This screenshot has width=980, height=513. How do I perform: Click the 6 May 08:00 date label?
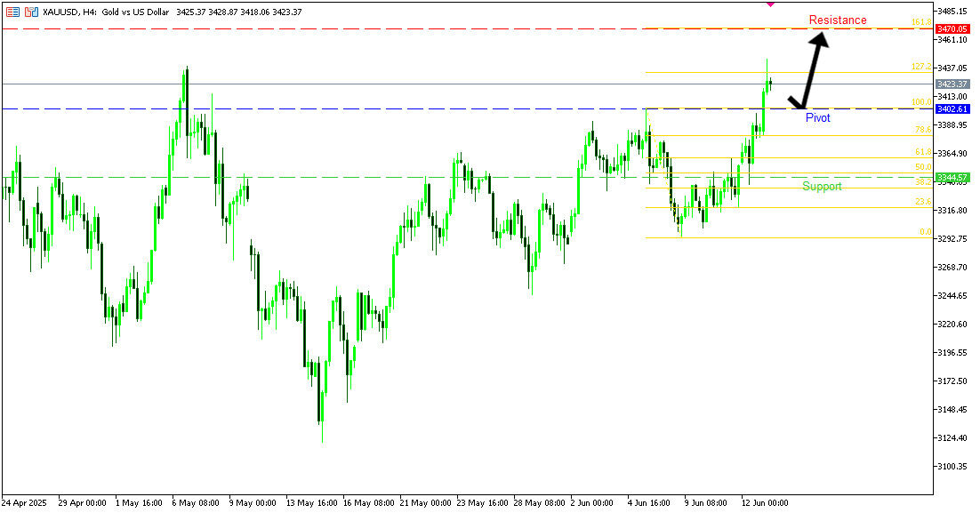(196, 502)
